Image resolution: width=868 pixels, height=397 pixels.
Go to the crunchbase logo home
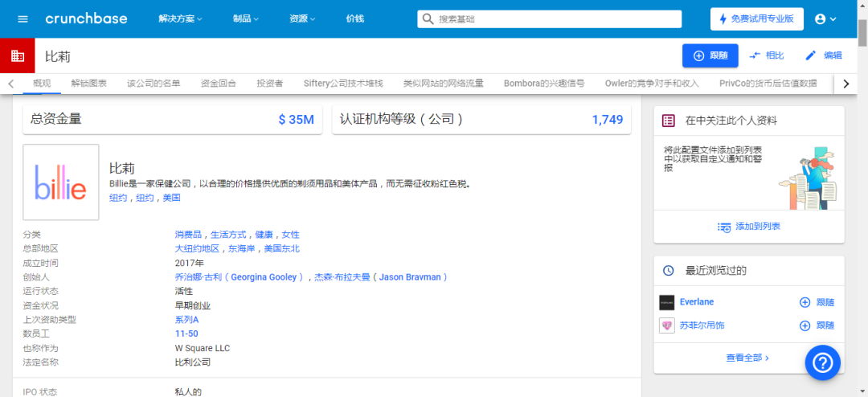pyautogui.click(x=86, y=18)
